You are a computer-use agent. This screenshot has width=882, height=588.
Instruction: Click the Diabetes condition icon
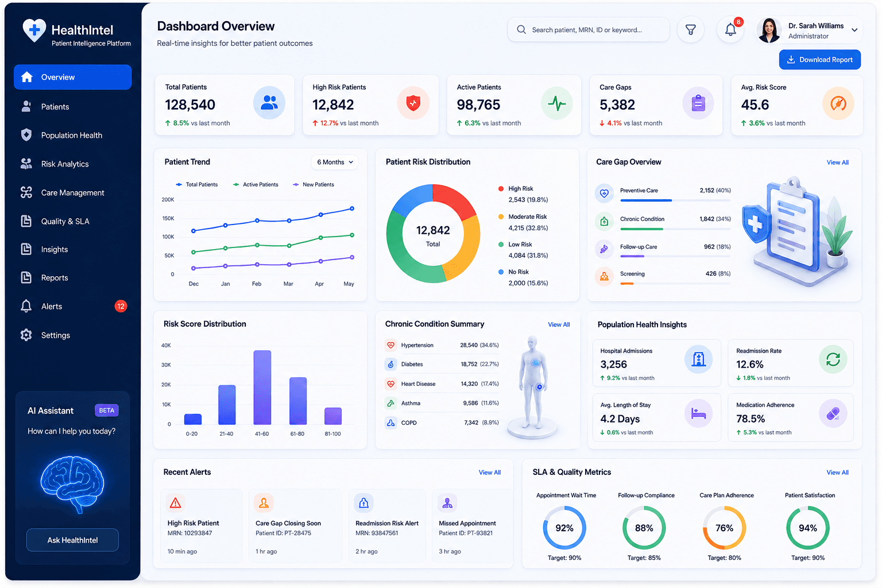tap(391, 365)
